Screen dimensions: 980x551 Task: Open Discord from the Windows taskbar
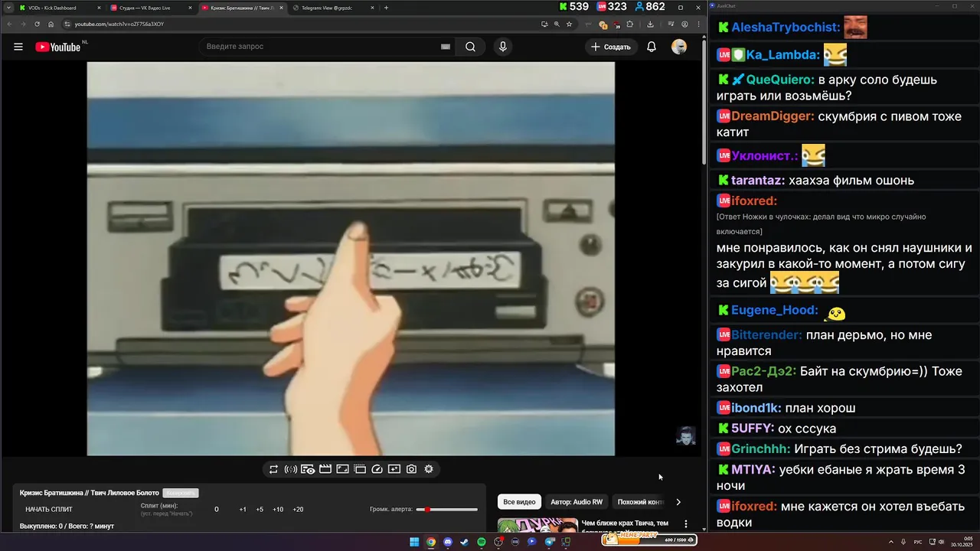(448, 542)
